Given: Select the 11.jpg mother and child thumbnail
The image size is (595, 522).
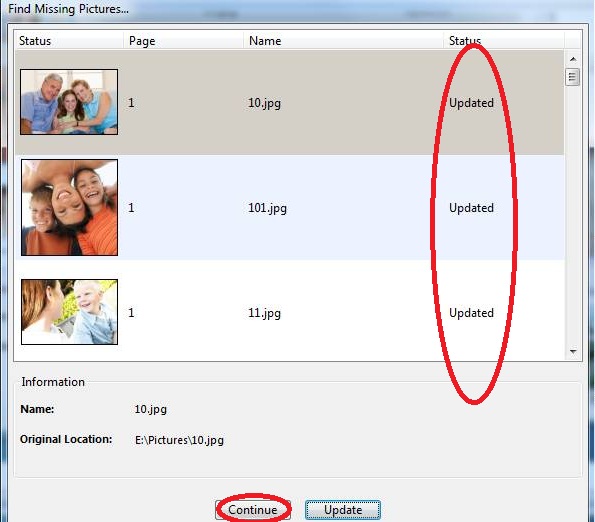Looking at the screenshot, I should pos(69,312).
